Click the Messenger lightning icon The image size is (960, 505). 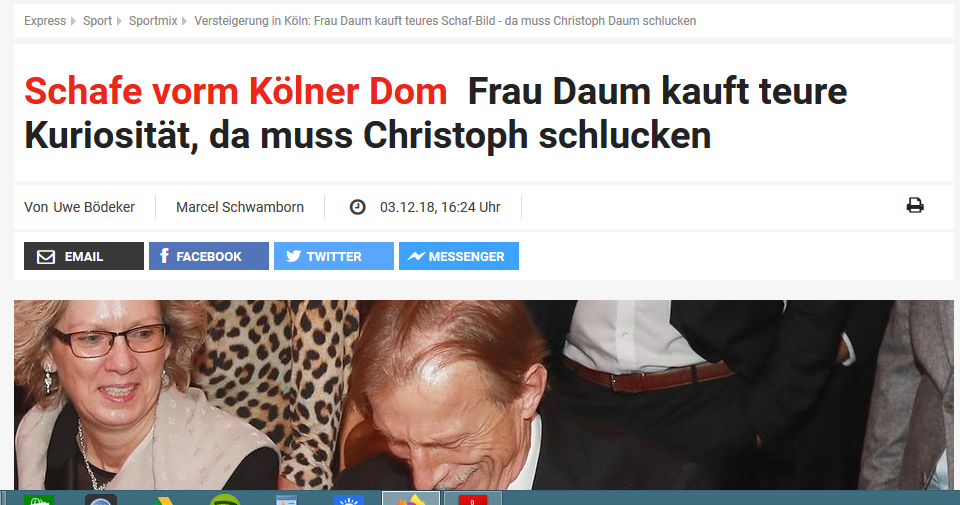pyautogui.click(x=416, y=256)
